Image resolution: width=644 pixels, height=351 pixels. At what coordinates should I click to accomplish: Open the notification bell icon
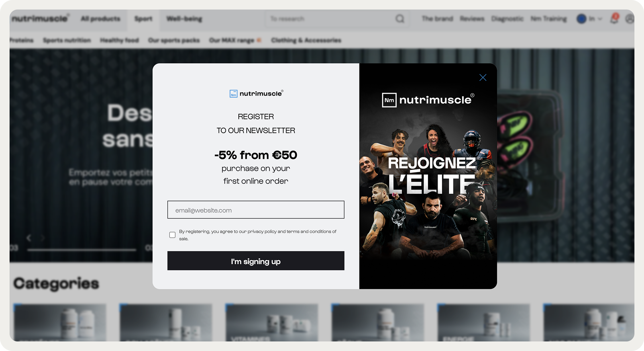tap(615, 18)
